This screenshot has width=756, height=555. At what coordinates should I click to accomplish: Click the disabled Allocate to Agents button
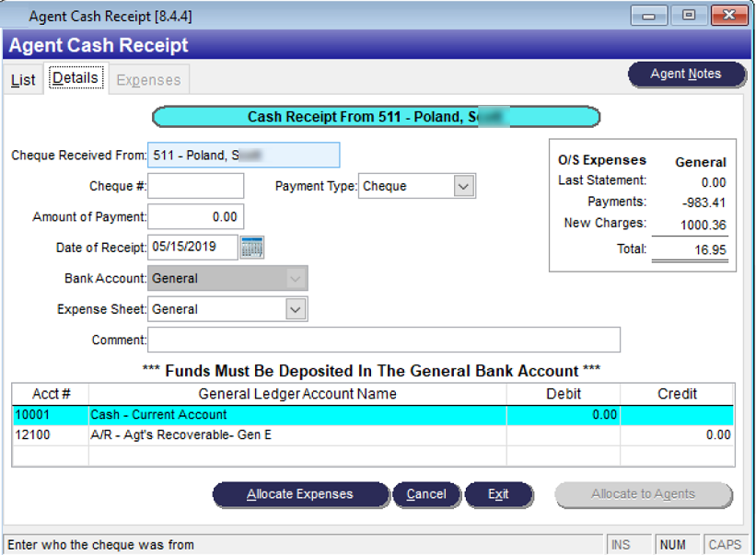pos(644,494)
